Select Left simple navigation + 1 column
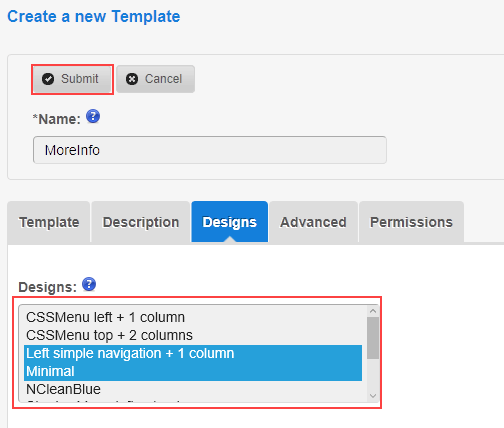The height and width of the screenshot is (428, 504). [193, 354]
